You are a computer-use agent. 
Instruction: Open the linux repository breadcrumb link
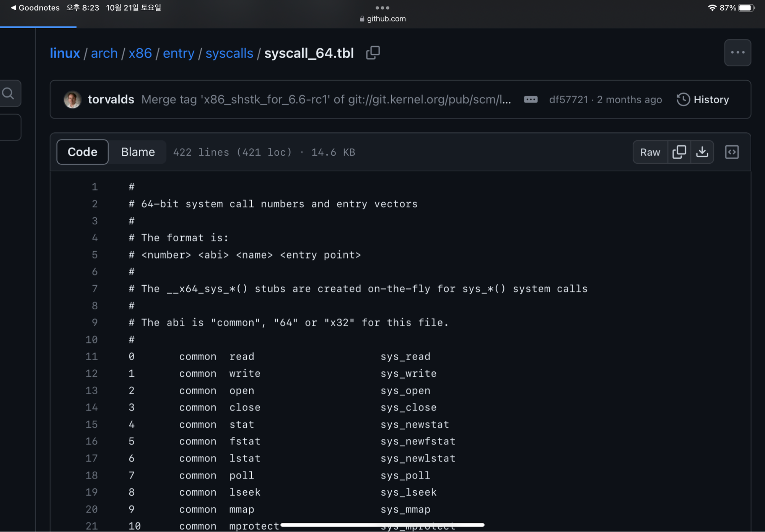coord(65,53)
